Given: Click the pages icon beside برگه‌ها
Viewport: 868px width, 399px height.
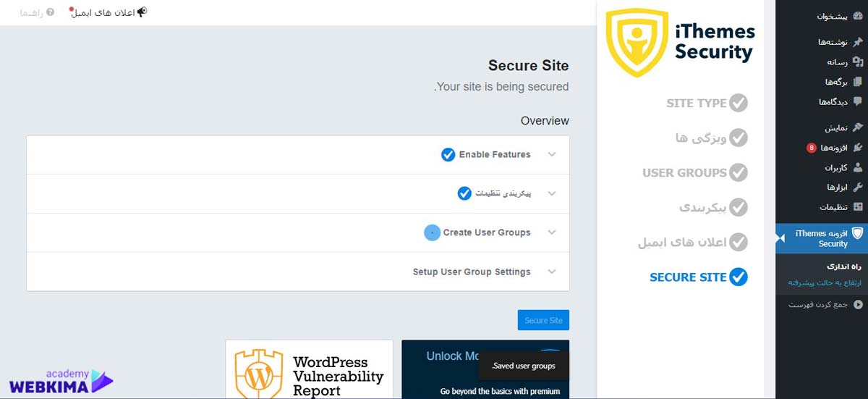Looking at the screenshot, I should click(858, 82).
